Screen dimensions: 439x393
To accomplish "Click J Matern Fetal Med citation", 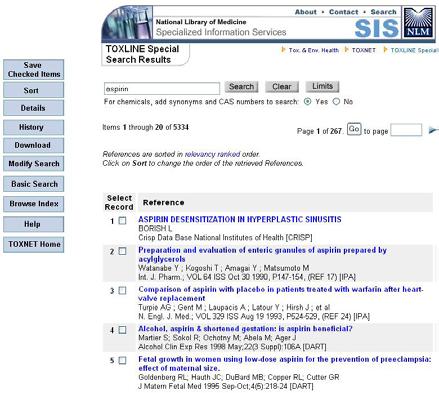I will coord(226,386).
